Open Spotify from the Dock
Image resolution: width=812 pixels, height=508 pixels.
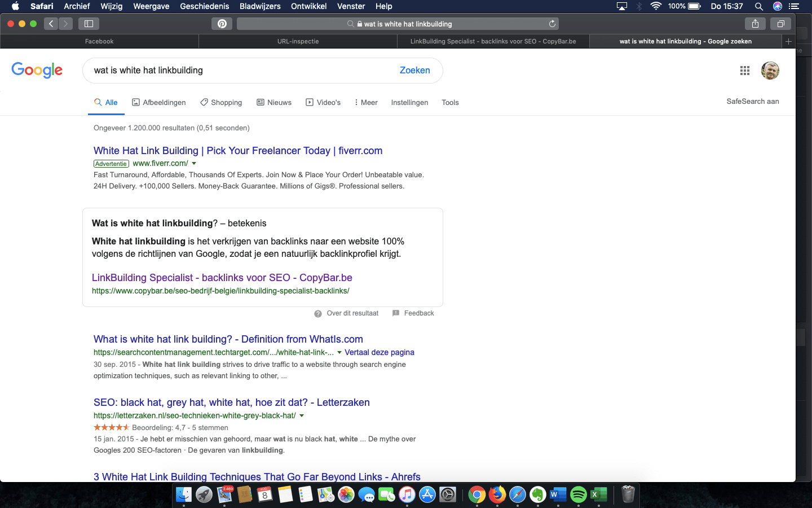(579, 494)
